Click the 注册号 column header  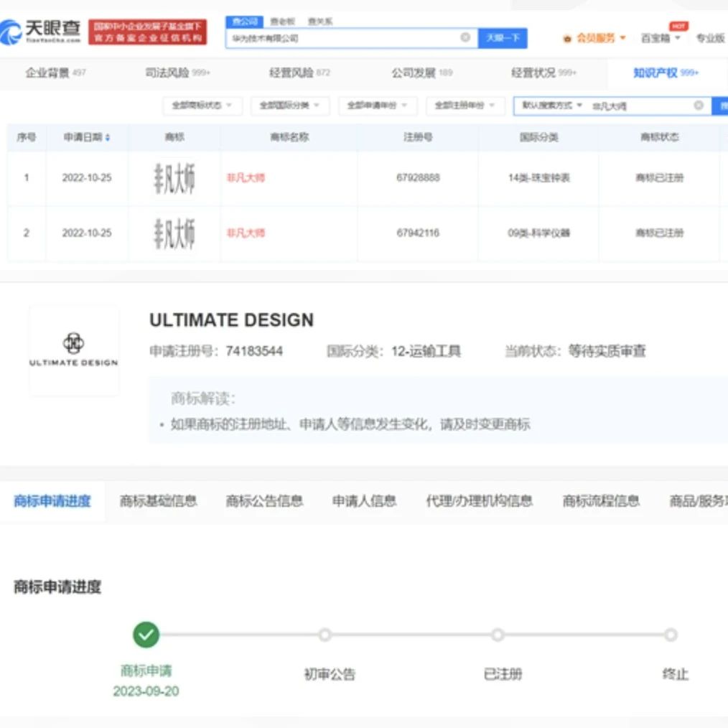(418, 137)
